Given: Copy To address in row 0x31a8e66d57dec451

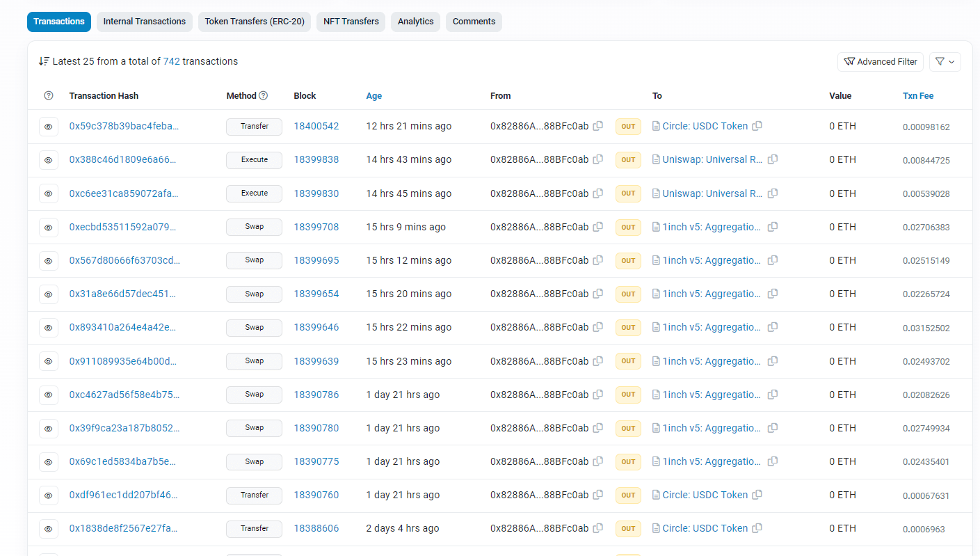Looking at the screenshot, I should (773, 294).
